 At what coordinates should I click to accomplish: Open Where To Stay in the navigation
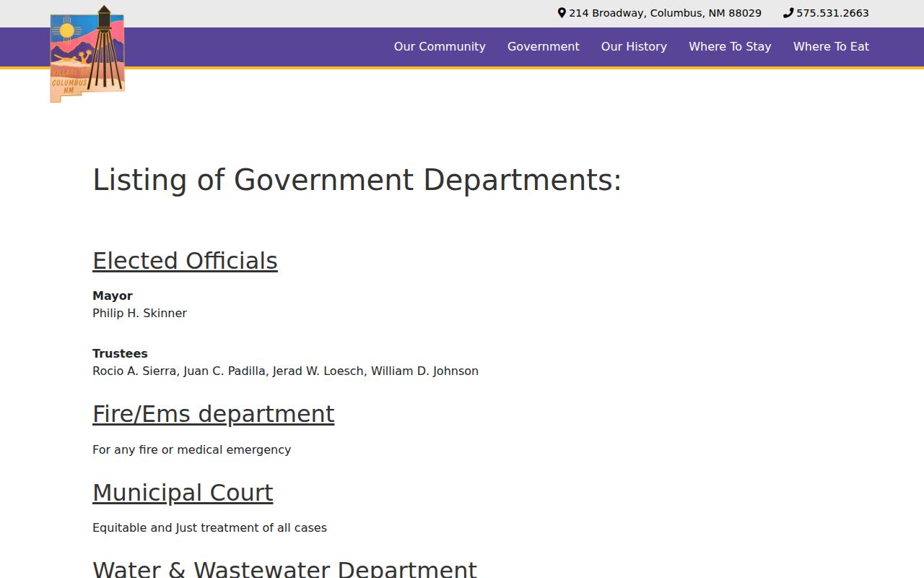pos(730,46)
